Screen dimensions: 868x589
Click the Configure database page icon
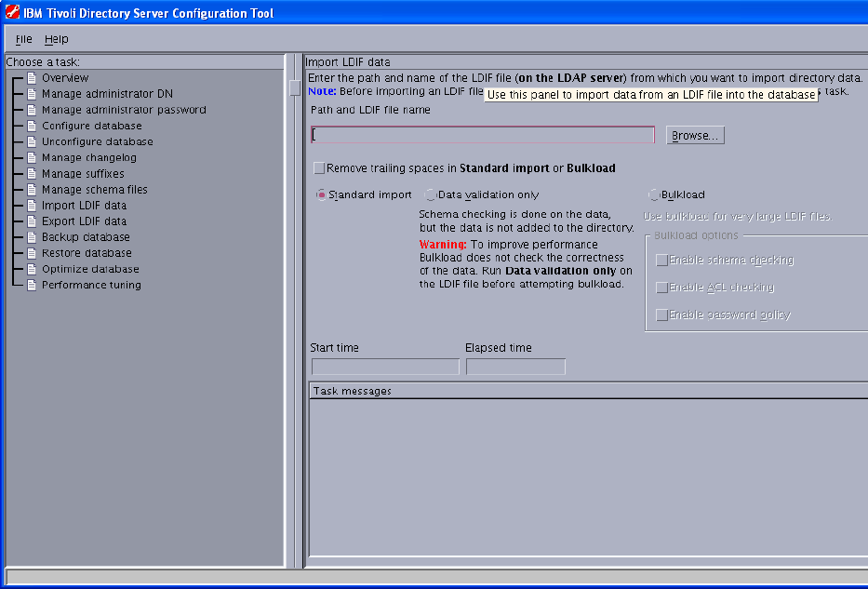pos(33,126)
